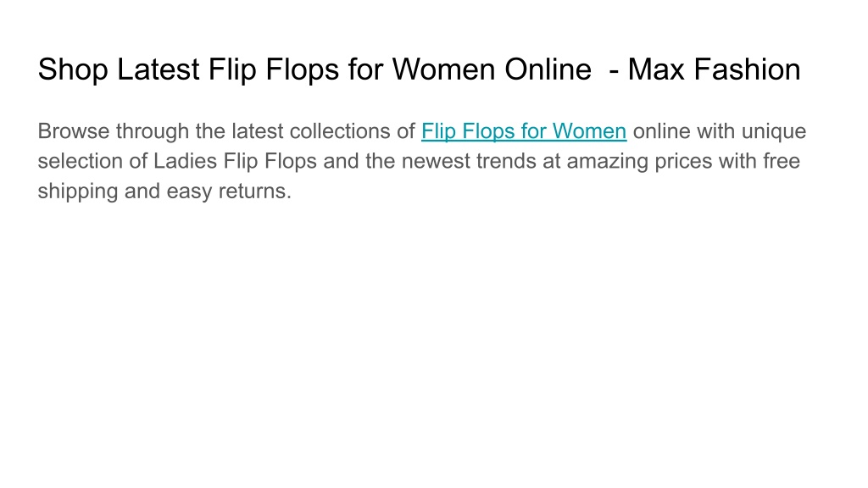868x488 pixels.
Task: Click the empty white area below the paragraph
Action: tap(434, 343)
